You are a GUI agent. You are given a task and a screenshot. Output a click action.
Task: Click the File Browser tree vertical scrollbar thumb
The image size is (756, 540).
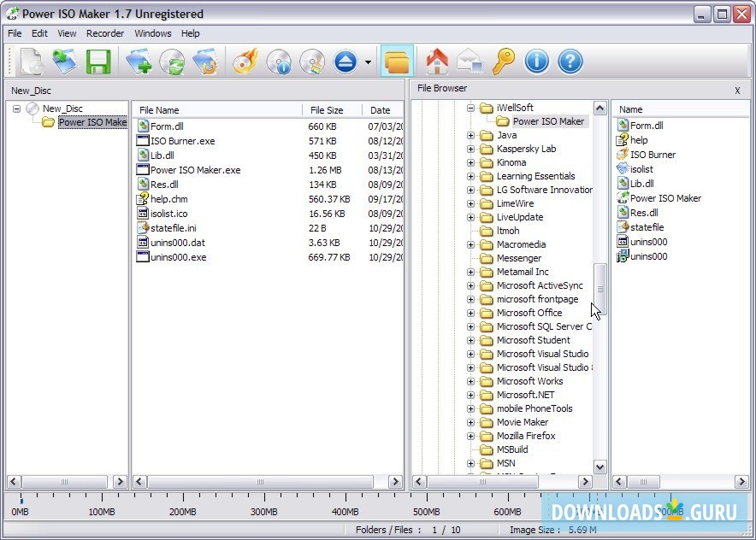(x=599, y=289)
